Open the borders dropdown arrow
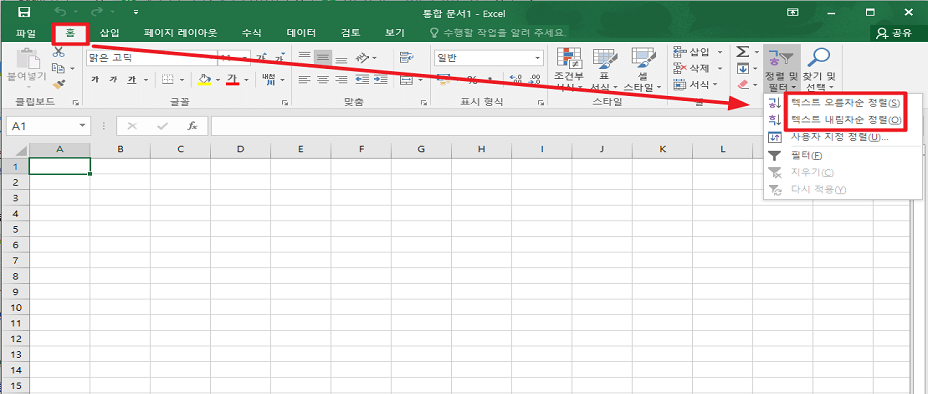The image size is (928, 394). (182, 79)
